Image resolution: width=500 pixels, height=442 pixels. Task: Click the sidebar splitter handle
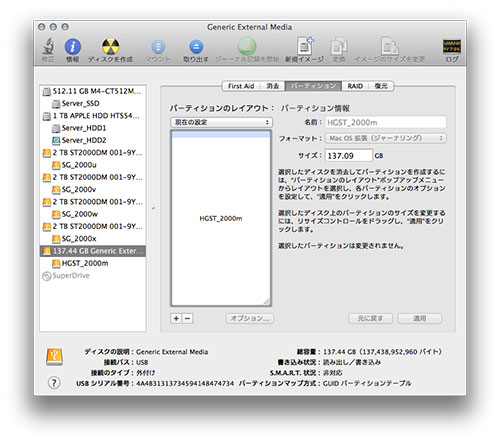[x=153, y=208]
